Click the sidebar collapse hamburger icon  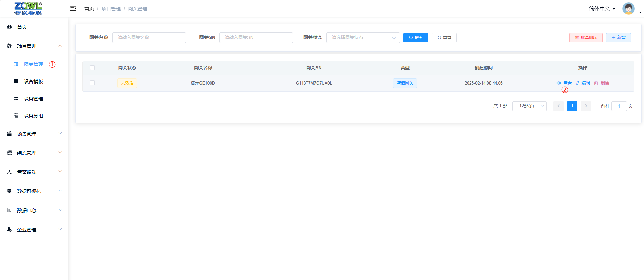pyautogui.click(x=73, y=8)
